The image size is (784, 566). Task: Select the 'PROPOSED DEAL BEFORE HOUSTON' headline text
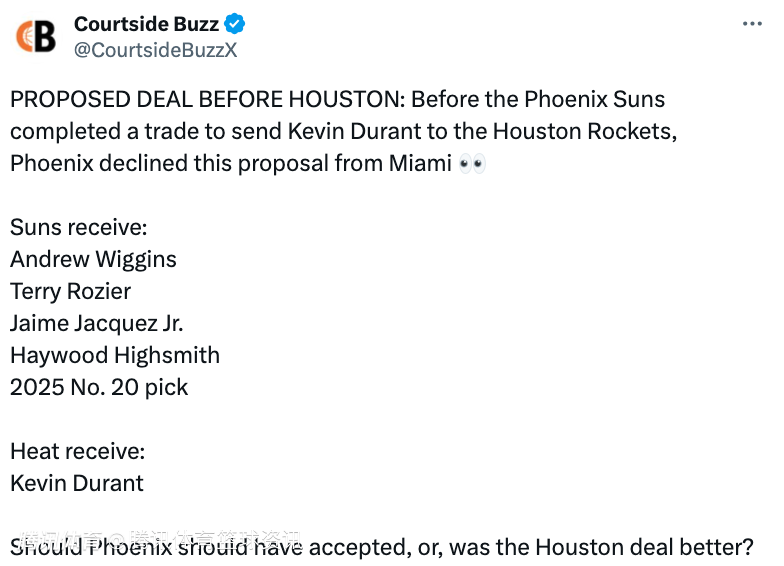pos(208,99)
